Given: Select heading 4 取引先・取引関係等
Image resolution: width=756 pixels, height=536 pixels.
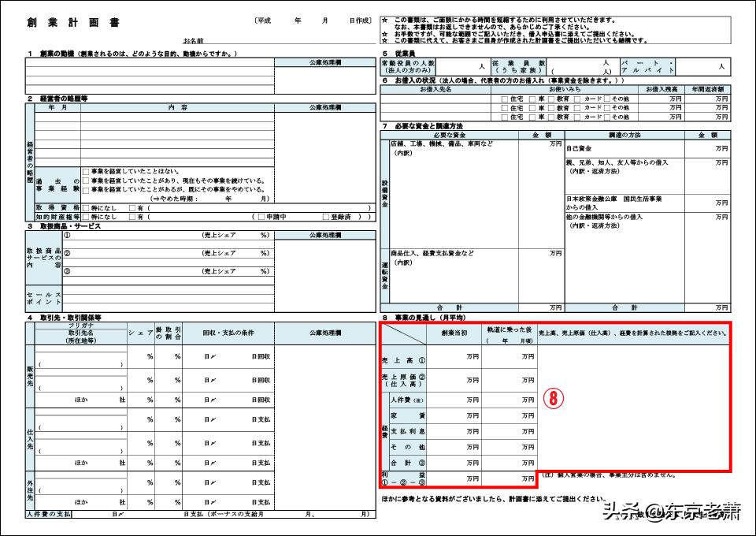Looking at the screenshot, I should 64,318.
